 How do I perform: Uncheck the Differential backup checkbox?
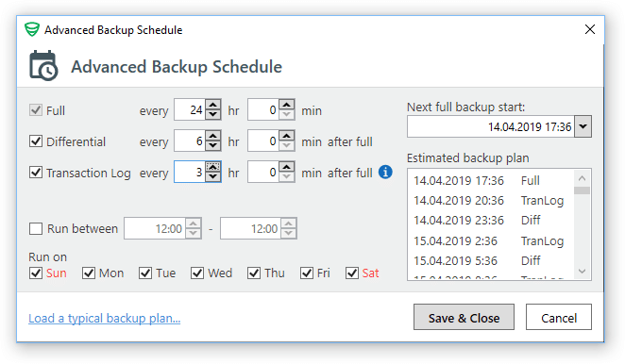coord(36,141)
